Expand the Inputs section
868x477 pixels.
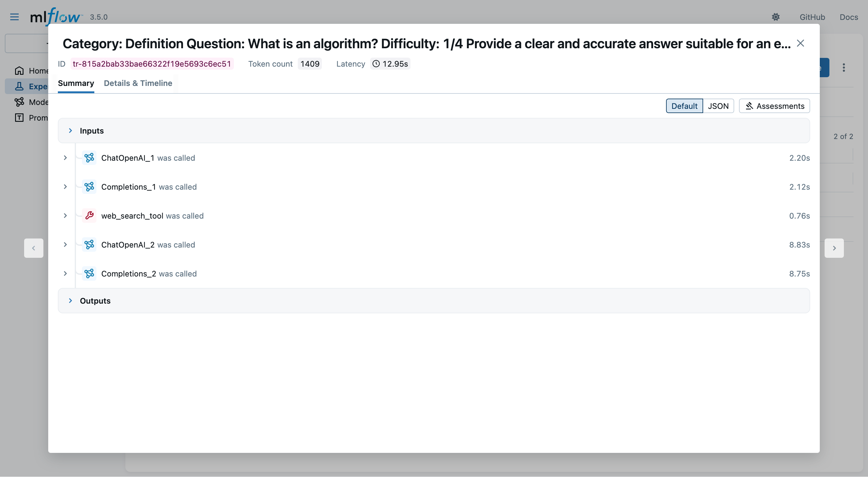tap(71, 131)
